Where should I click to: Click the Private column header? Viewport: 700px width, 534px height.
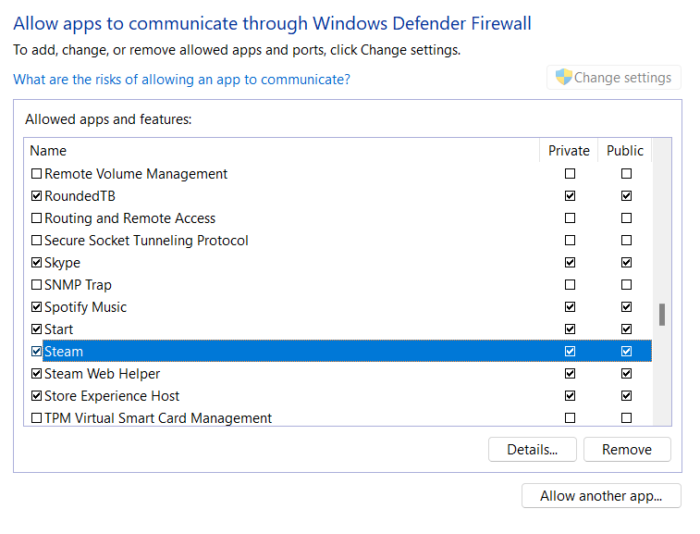click(569, 151)
